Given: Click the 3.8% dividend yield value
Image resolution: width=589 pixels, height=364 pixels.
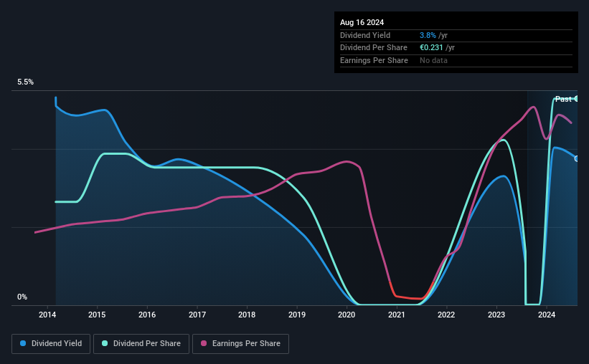Looking at the screenshot, I should click(428, 35).
